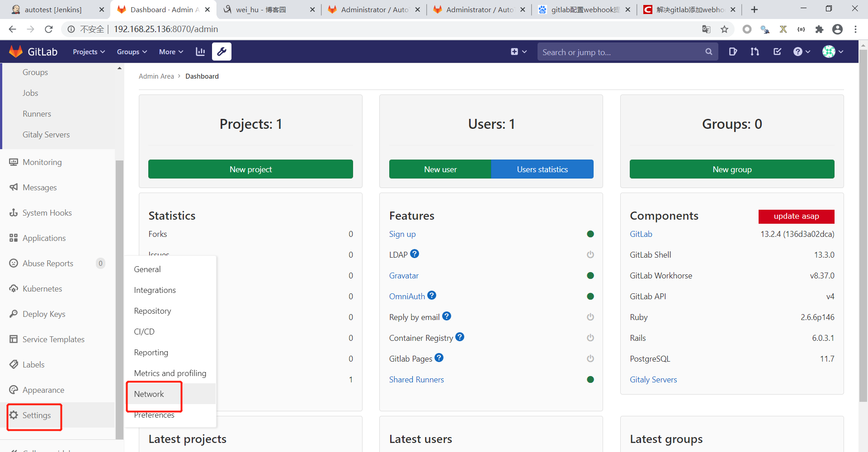The width and height of the screenshot is (868, 452).
Task: Click browser back arrow
Action: [x=12, y=29]
